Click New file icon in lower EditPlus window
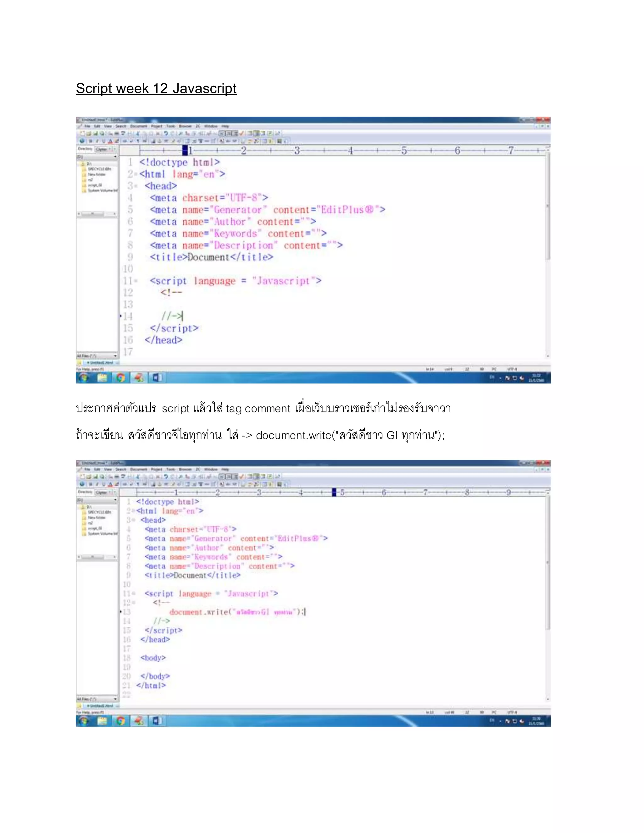Viewport: 644px width, 833px height. (82, 477)
